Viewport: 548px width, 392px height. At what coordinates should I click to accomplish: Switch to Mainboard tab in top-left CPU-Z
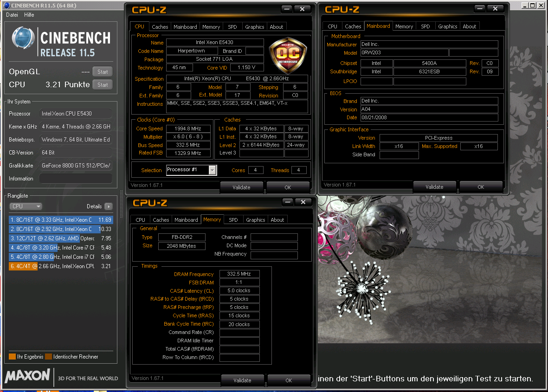(185, 27)
